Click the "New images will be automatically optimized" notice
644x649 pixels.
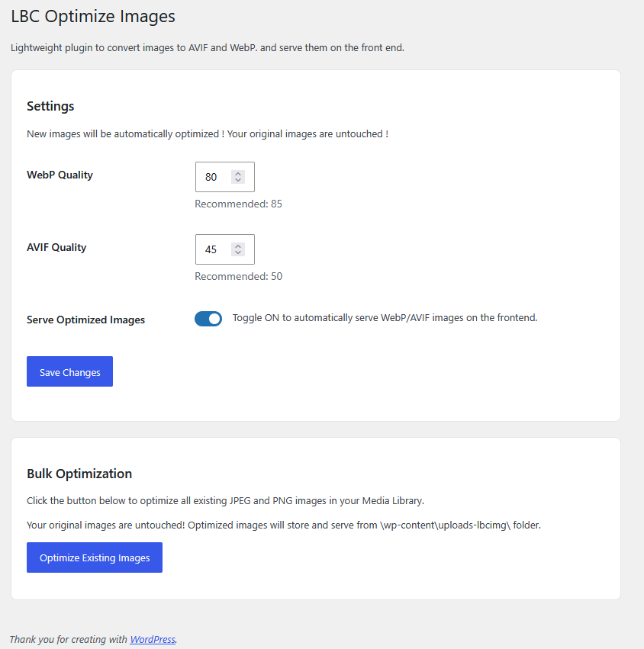[x=208, y=134]
